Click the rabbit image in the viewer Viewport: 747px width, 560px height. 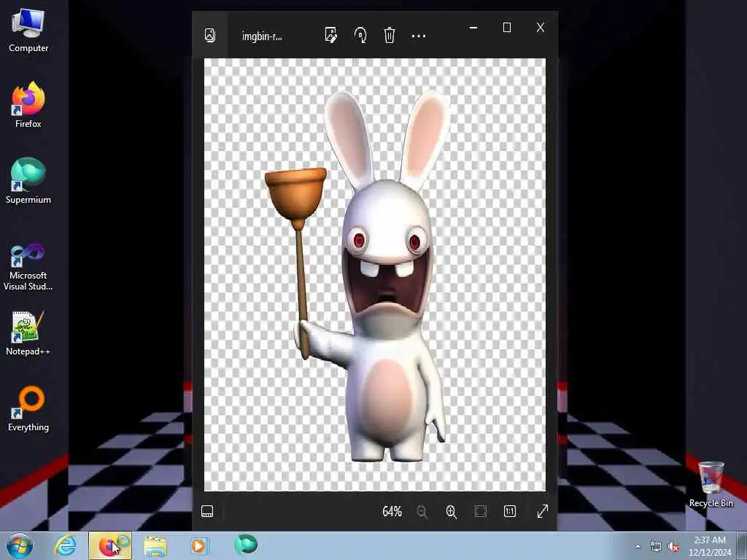(375, 274)
